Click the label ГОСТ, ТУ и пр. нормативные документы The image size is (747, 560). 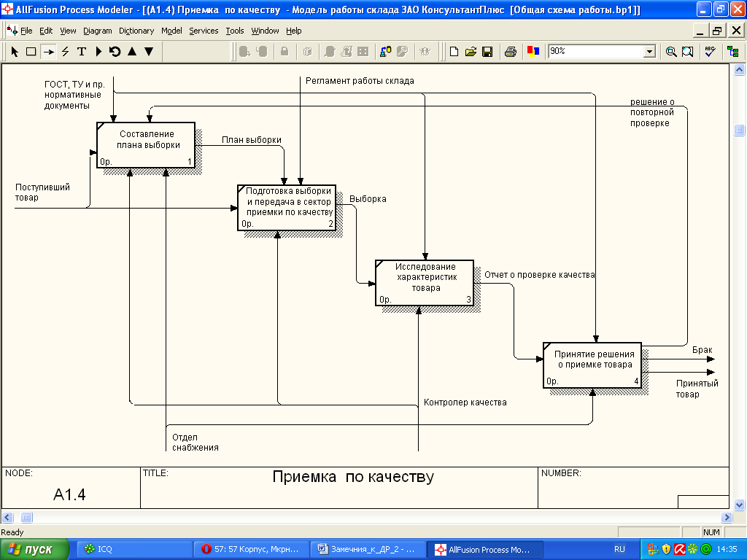tap(74, 95)
